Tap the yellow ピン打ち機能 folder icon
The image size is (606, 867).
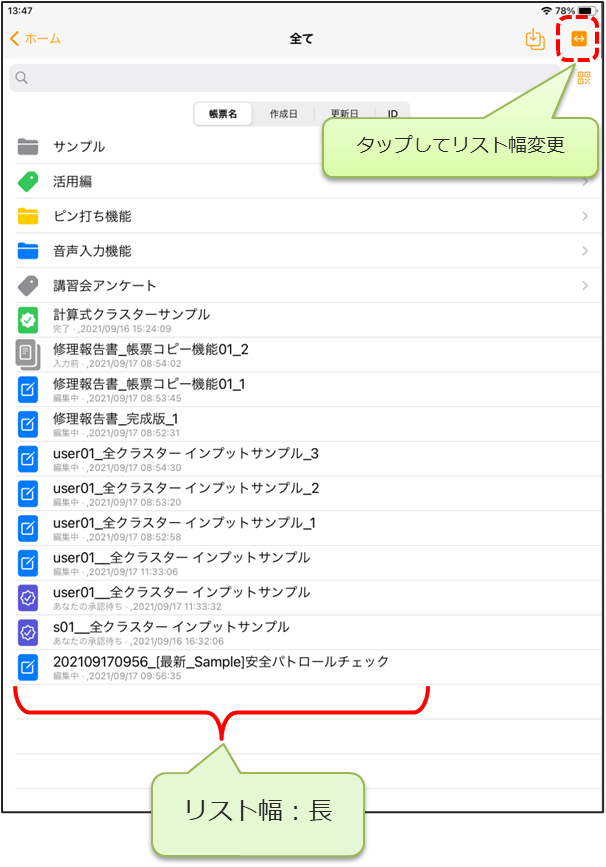[x=28, y=216]
